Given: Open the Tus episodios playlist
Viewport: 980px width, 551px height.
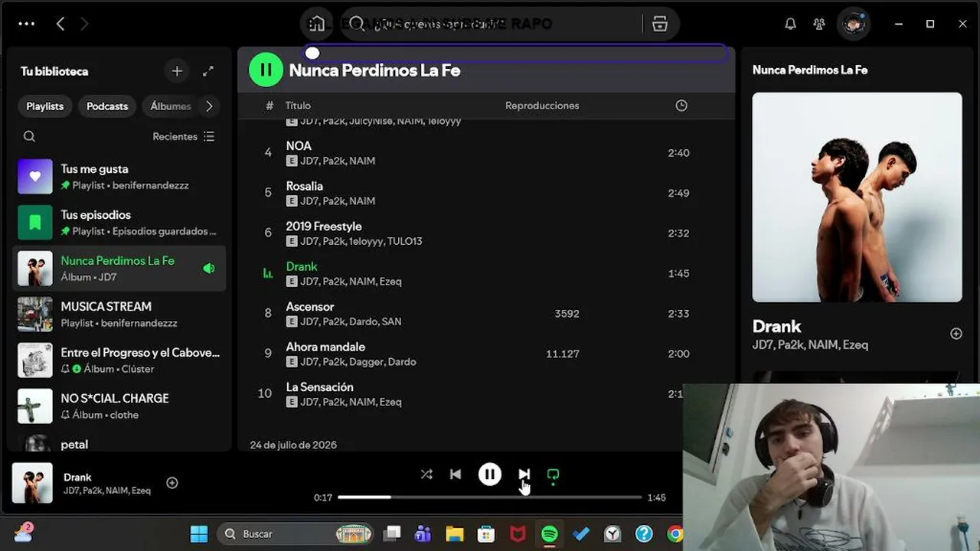Looking at the screenshot, I should (x=119, y=223).
